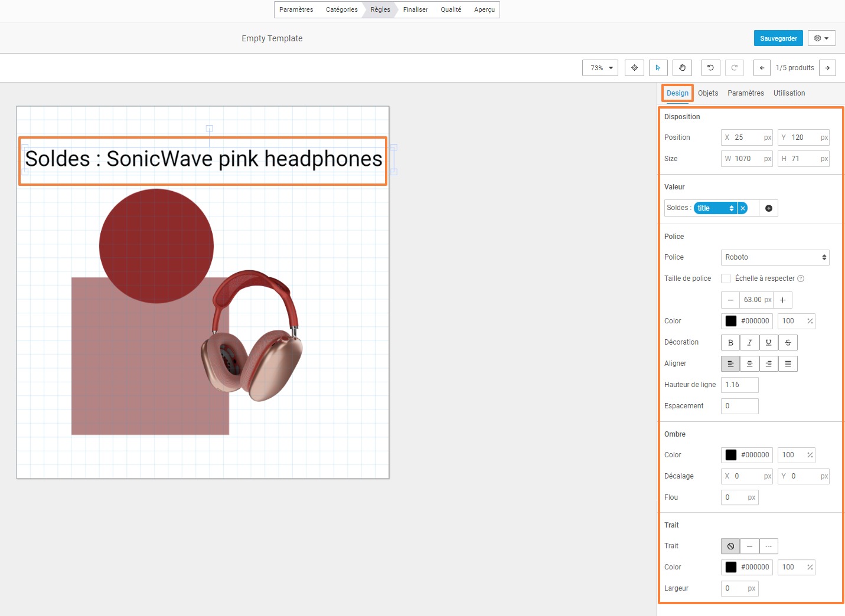Viewport: 845px width, 616px height.
Task: Remove the title variable tag
Action: click(x=743, y=208)
